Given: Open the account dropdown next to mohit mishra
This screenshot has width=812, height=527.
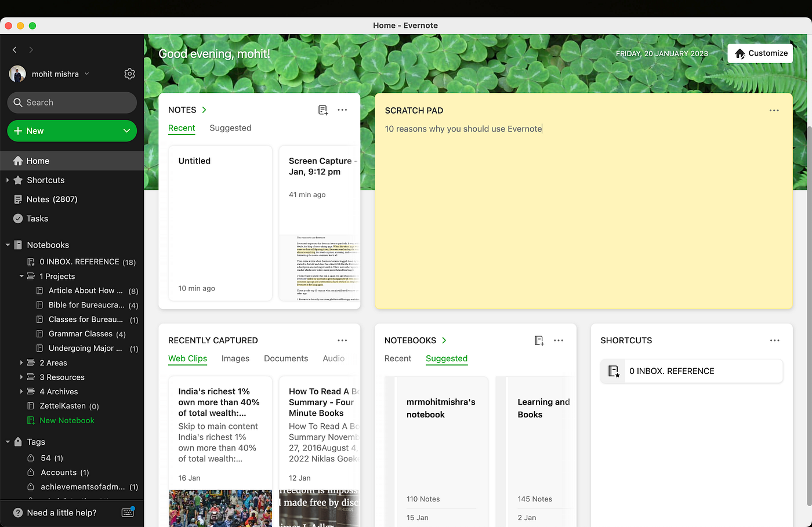Looking at the screenshot, I should (87, 74).
